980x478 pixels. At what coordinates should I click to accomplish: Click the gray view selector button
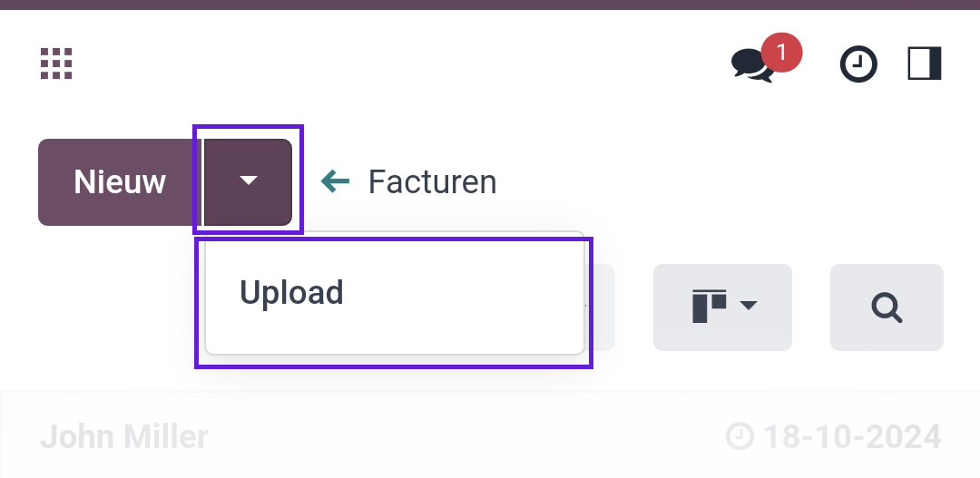[x=722, y=307]
